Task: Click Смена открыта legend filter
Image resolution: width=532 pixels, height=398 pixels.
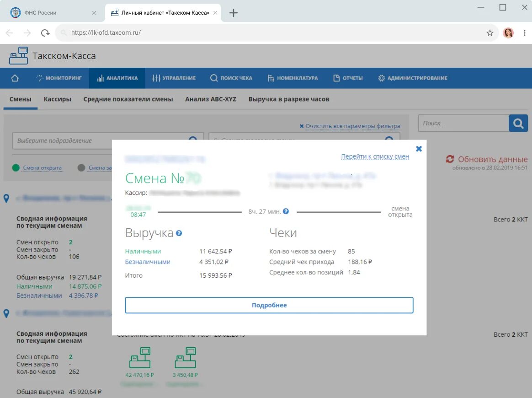Action: click(43, 168)
